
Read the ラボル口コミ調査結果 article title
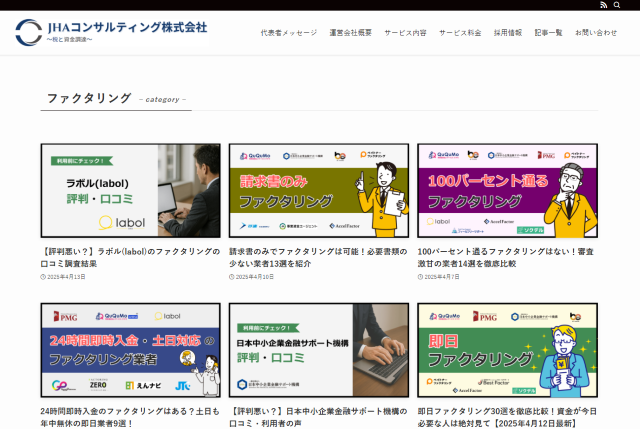pos(130,257)
